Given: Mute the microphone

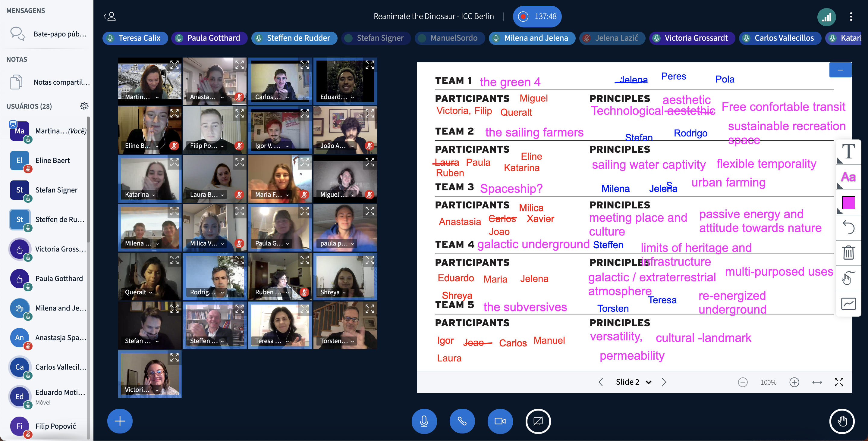Looking at the screenshot, I should (x=424, y=421).
